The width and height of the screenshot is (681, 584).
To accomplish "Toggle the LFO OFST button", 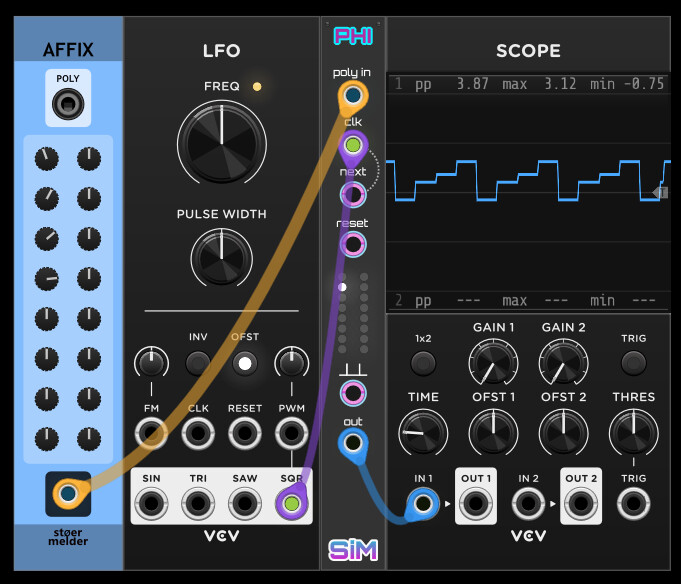I will tap(244, 362).
